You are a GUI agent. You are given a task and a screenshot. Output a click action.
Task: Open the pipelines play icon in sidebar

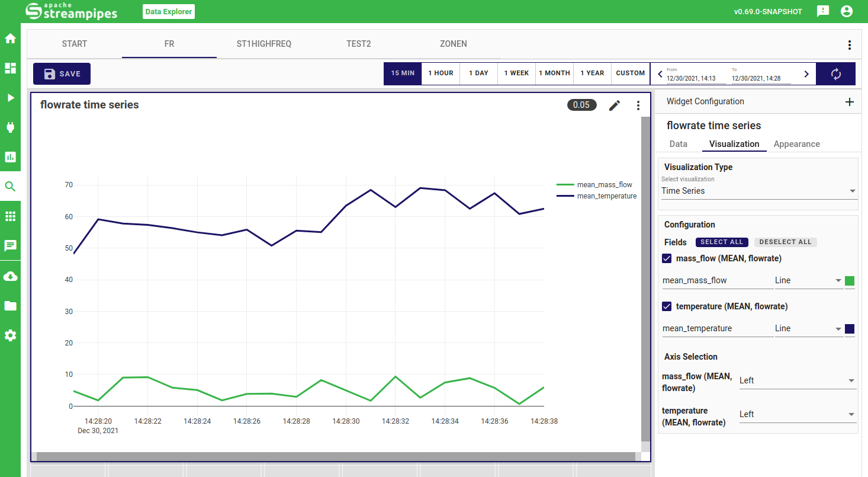coord(10,98)
